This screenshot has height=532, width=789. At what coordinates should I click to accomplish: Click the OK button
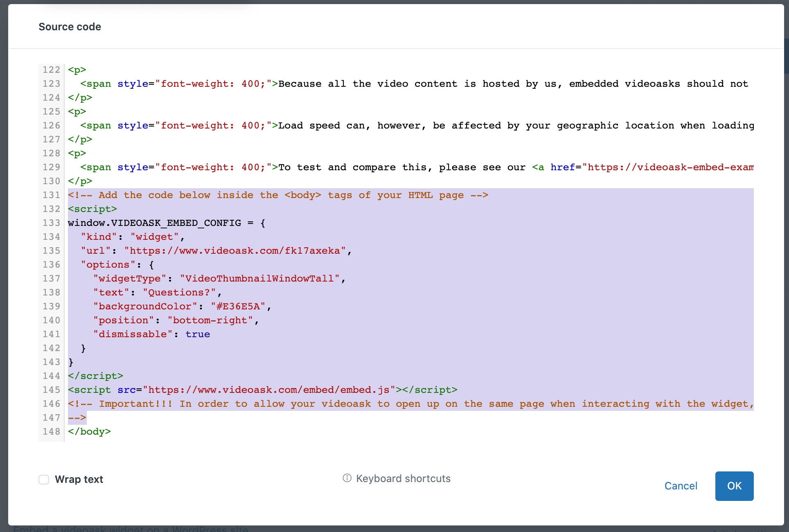pos(734,486)
